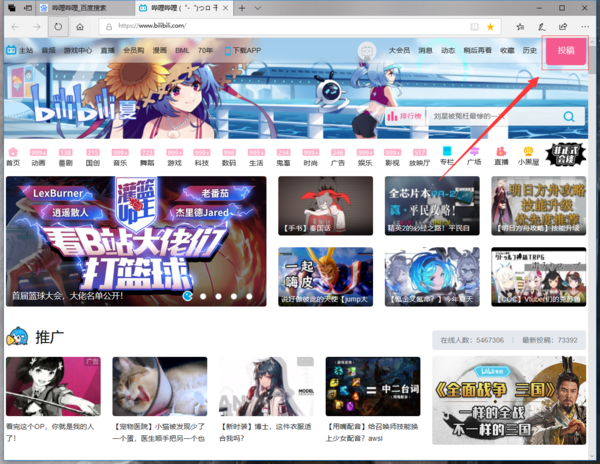Open the browser home page icon

click(80, 27)
